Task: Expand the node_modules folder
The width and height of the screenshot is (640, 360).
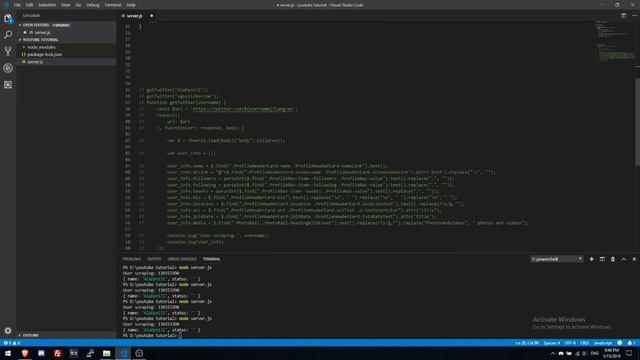Action: (41, 47)
